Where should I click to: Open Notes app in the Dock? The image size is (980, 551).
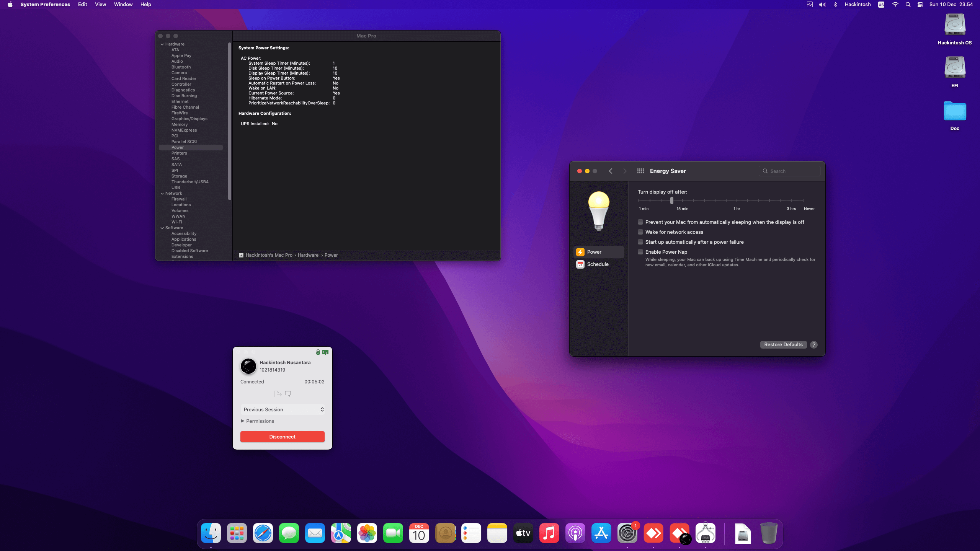(x=497, y=533)
